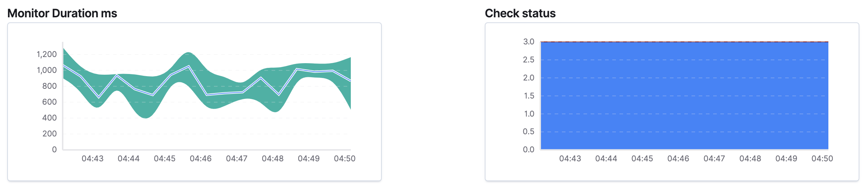This screenshot has height=192, width=868.
Task: Click the 1,200 y-axis label in Monitor Duration
Action: coord(47,54)
